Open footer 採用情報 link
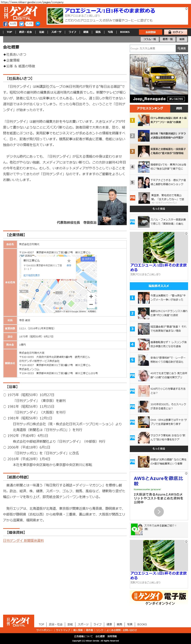 point(112,636)
